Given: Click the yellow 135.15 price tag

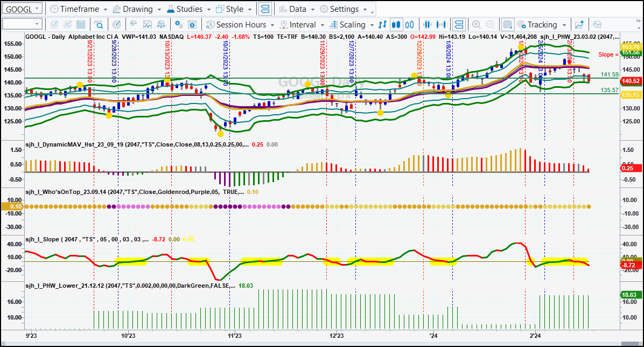Looking at the screenshot, I should click(631, 95).
